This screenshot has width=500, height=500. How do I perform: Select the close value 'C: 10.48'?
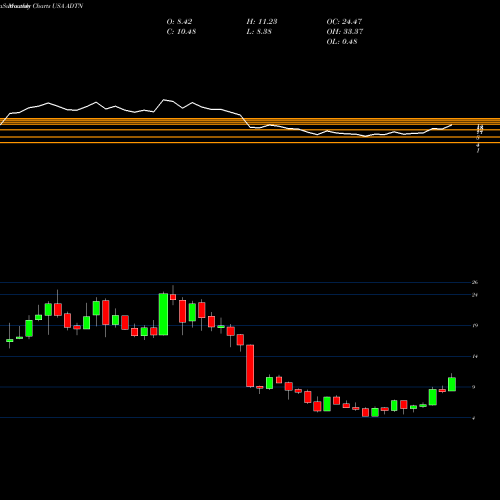point(181,32)
